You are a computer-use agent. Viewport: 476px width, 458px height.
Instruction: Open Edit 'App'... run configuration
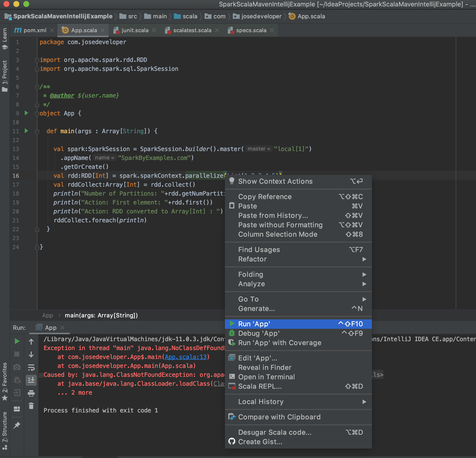(x=298, y=358)
